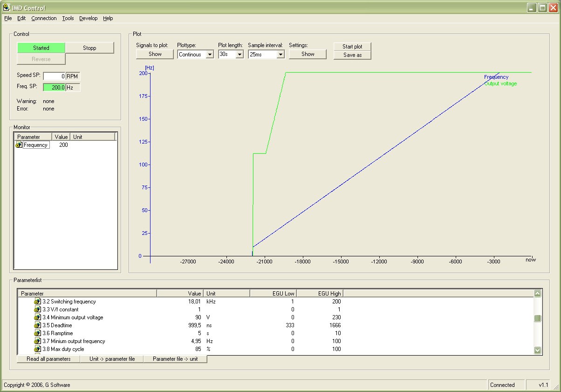Click the Monitor Value column header
This screenshot has width=561, height=392.
[61, 137]
